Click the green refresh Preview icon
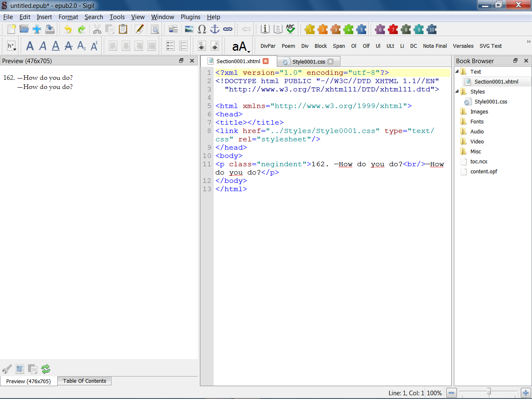This screenshot has width=532, height=399. pos(46,369)
